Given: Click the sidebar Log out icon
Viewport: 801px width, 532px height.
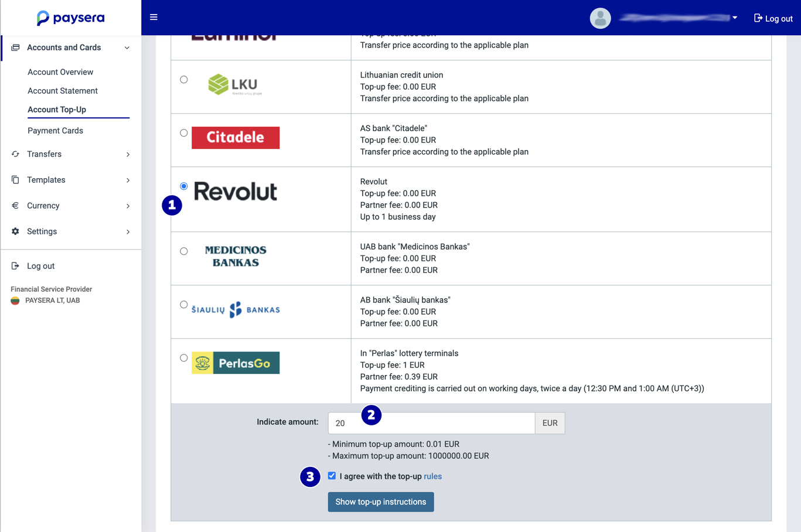Looking at the screenshot, I should coord(15,266).
